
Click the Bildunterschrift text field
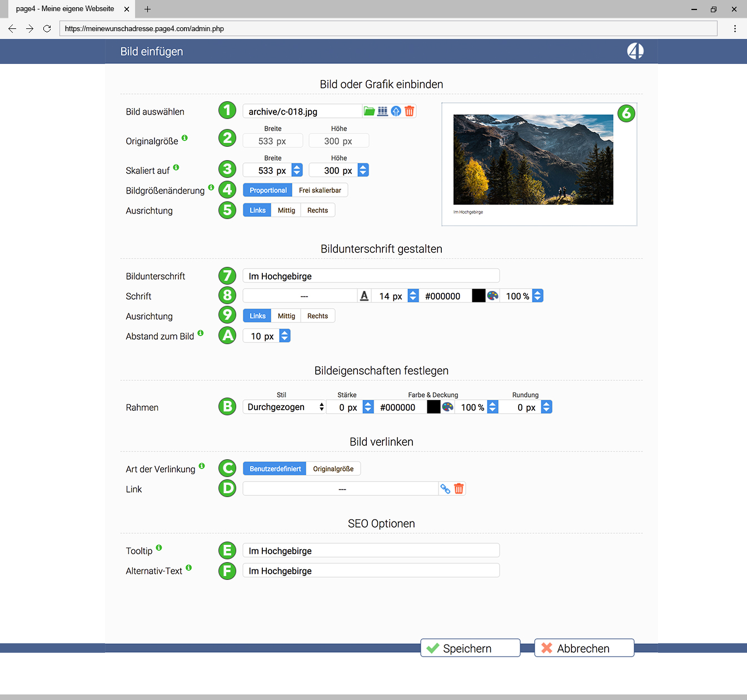pyautogui.click(x=371, y=276)
